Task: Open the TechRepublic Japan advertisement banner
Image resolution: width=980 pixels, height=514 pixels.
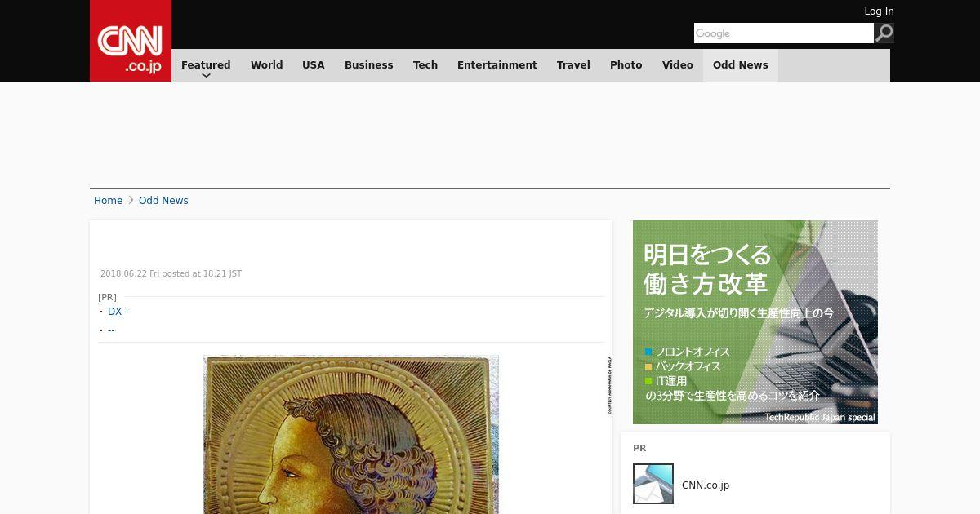Action: (x=755, y=322)
